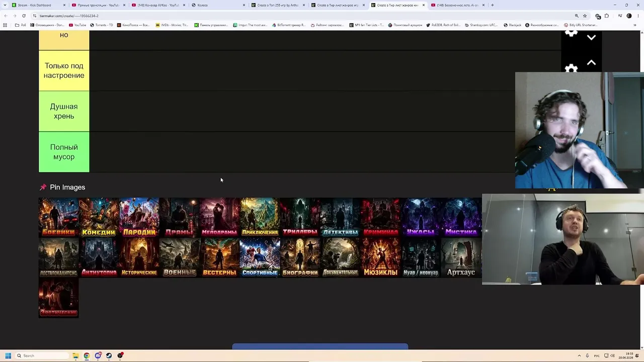Select the Мюзиклы genre tile

pos(381,257)
